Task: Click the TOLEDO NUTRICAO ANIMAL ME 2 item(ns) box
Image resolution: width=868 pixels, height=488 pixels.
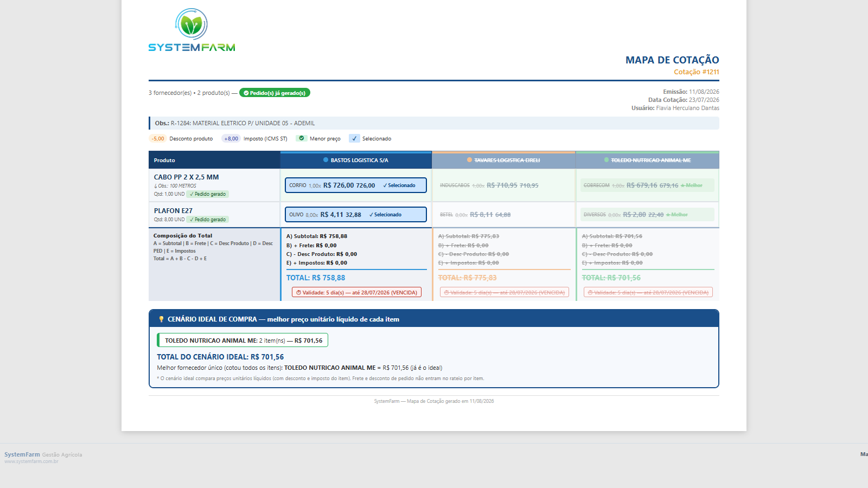Action: click(x=242, y=341)
